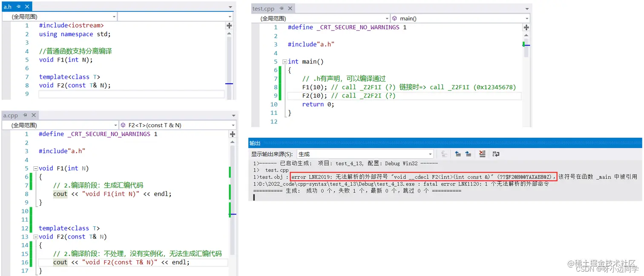Viewport: 644px width, 276px height.
Task: Click cout "void F2(const T& N)" line in a.cpp
Action: click(121, 262)
